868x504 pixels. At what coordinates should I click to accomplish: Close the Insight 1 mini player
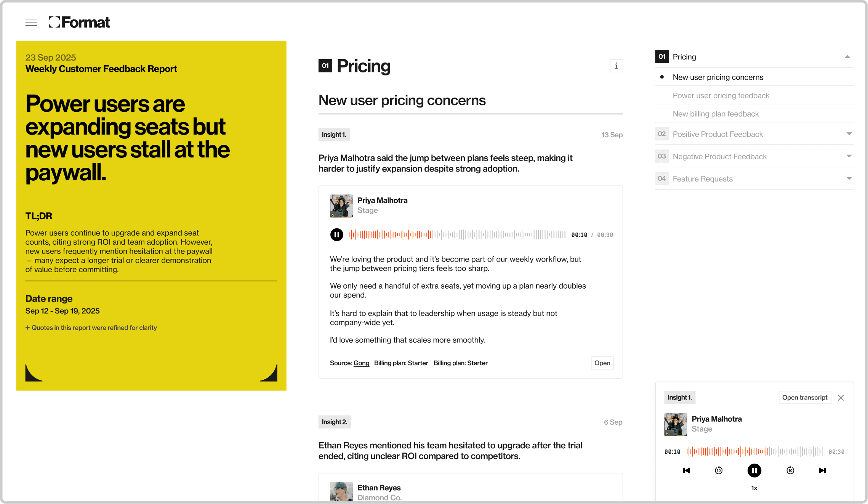pos(841,398)
